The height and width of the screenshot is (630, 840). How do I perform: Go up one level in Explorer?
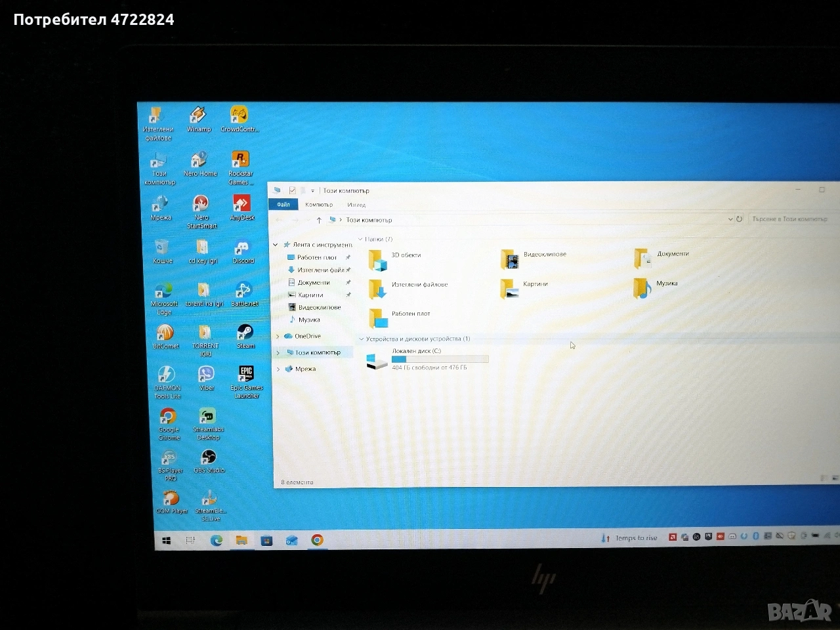319,220
